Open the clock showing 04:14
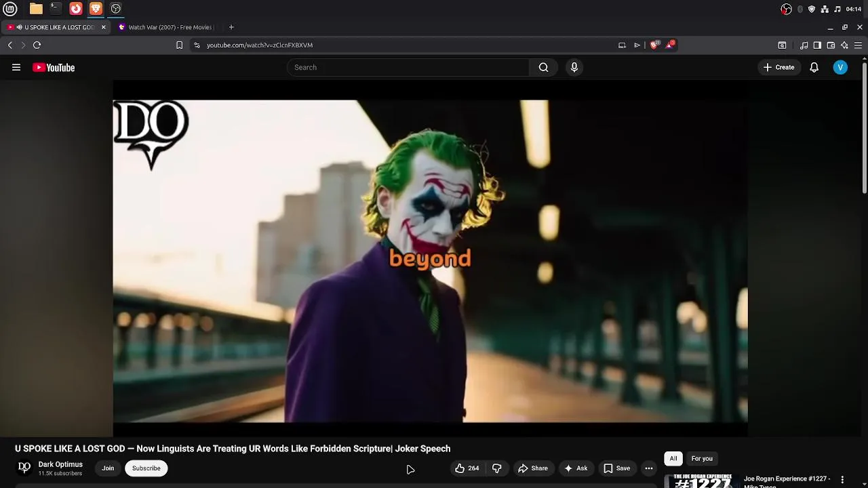The width and height of the screenshot is (868, 488). tap(854, 9)
